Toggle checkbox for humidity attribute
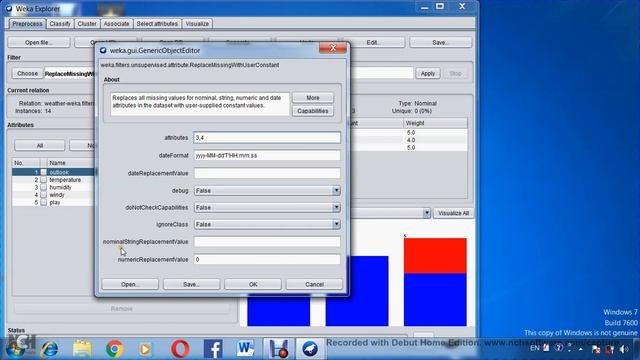This screenshot has height=360, width=640. [x=44, y=187]
